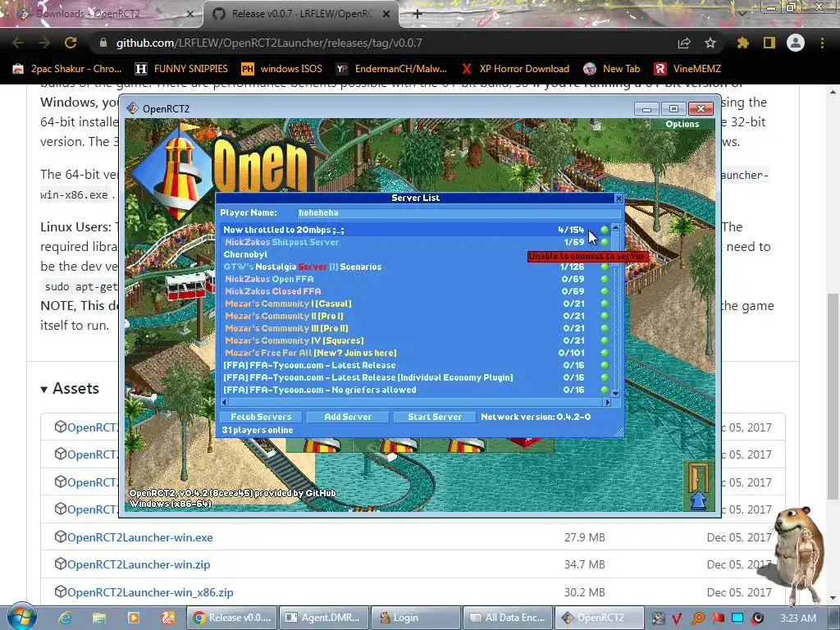The width and height of the screenshot is (840, 630).
Task: Open Chrome profile avatar
Action: (x=796, y=43)
